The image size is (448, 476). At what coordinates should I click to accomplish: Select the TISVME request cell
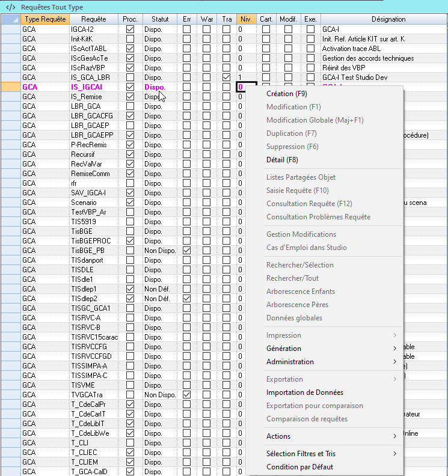click(x=93, y=385)
